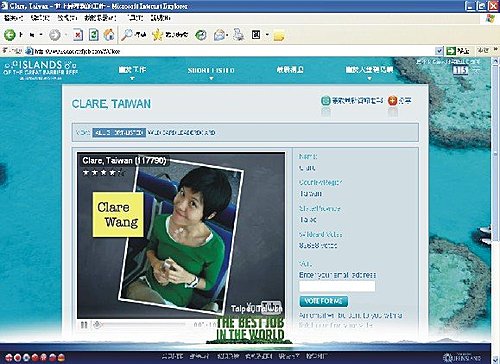The height and width of the screenshot is (364, 500).
Task: Open the Favorites menu bar item
Action: click(x=100, y=18)
